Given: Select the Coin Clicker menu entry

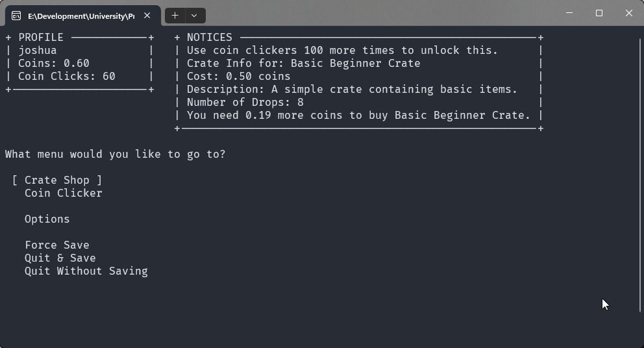Looking at the screenshot, I should point(63,193).
